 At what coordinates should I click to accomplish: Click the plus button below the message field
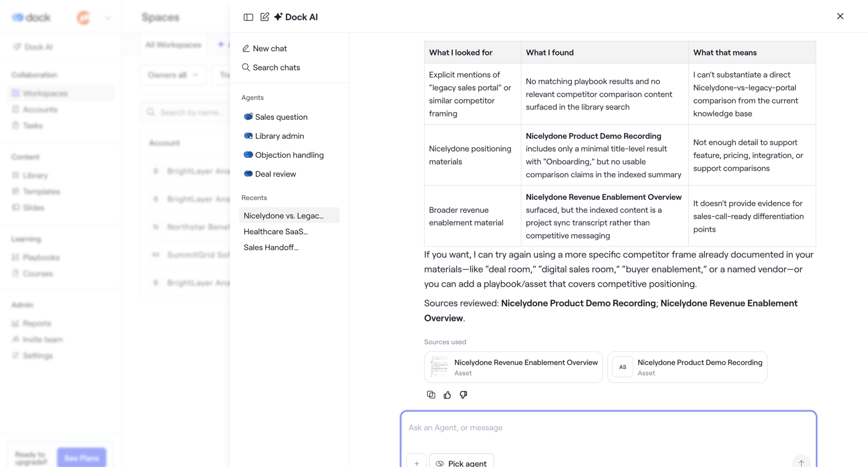[417, 462]
